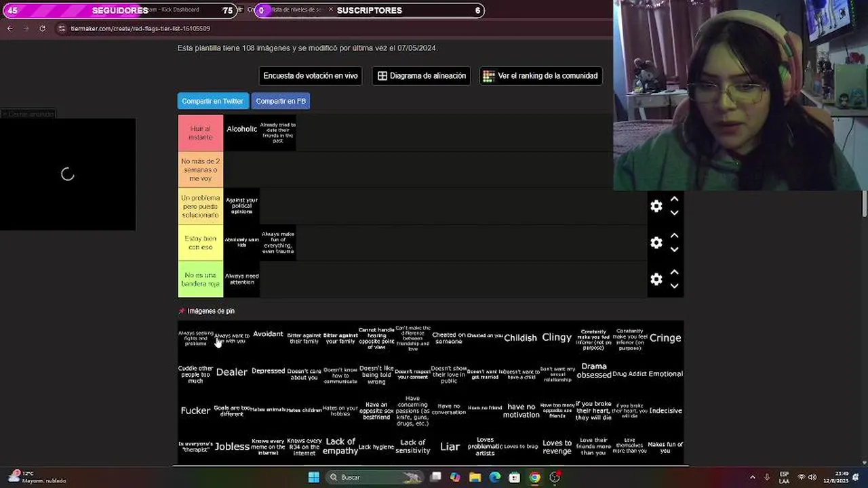Focus the tiermaker.com address bar
Image resolution: width=868 pixels, height=488 pixels.
tap(140, 28)
